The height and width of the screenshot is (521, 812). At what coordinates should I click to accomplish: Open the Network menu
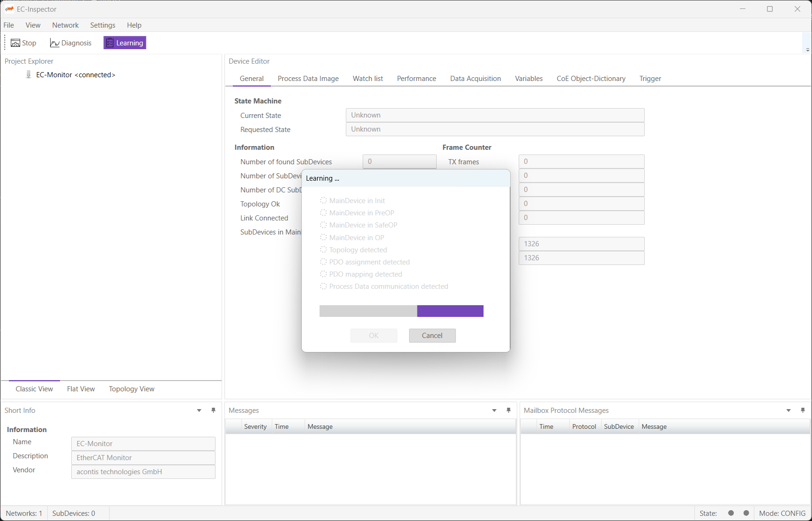[65, 25]
